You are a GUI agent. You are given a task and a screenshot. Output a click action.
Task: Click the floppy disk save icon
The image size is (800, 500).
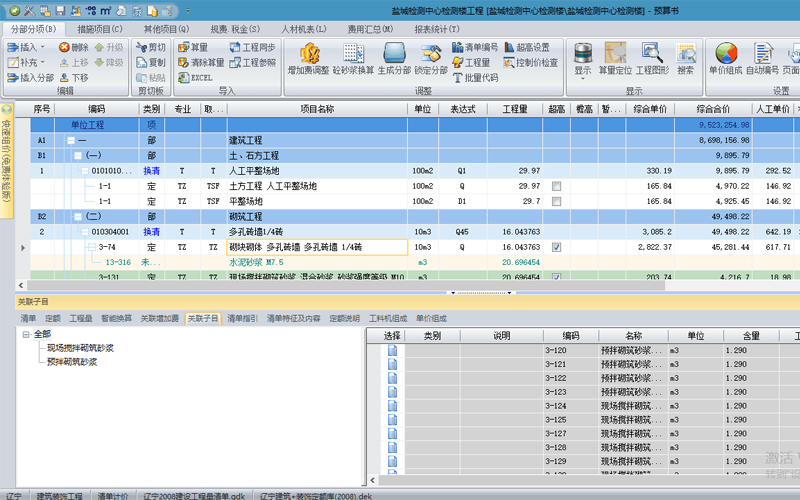point(60,10)
